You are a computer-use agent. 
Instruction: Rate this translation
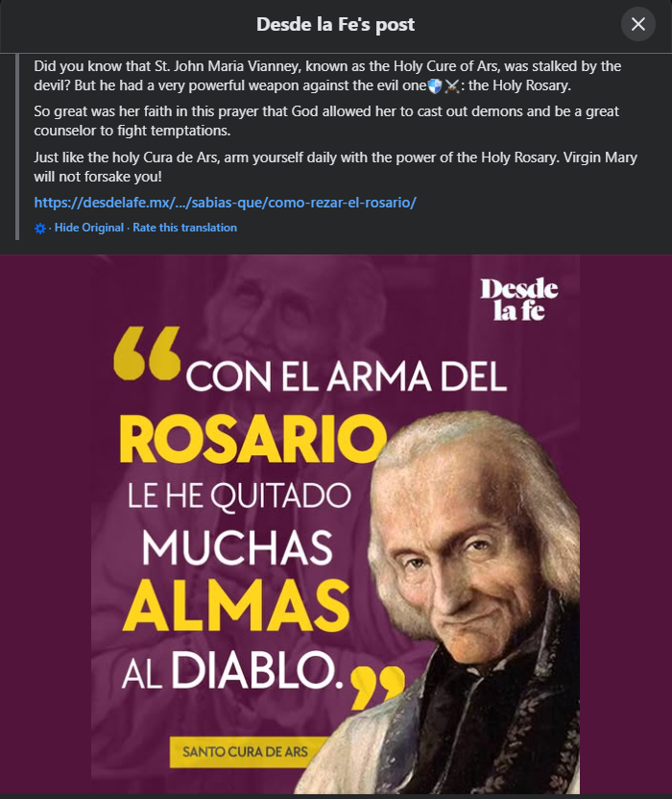(185, 228)
